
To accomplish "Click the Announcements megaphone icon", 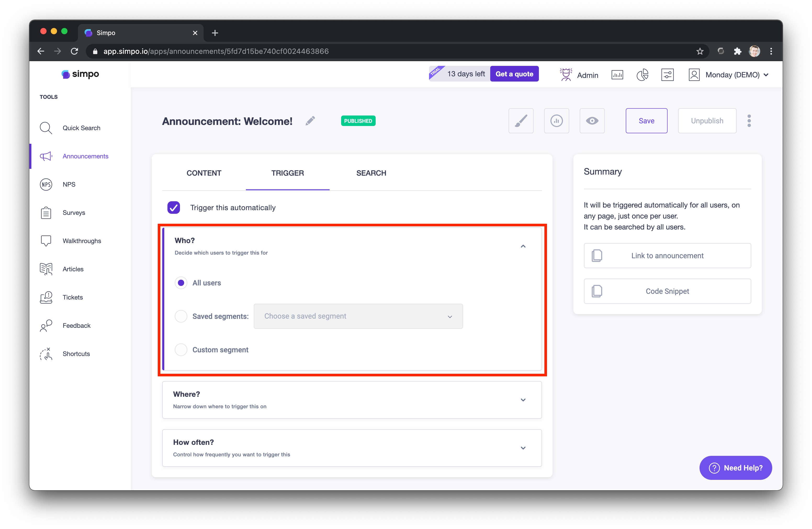I will 46,156.
